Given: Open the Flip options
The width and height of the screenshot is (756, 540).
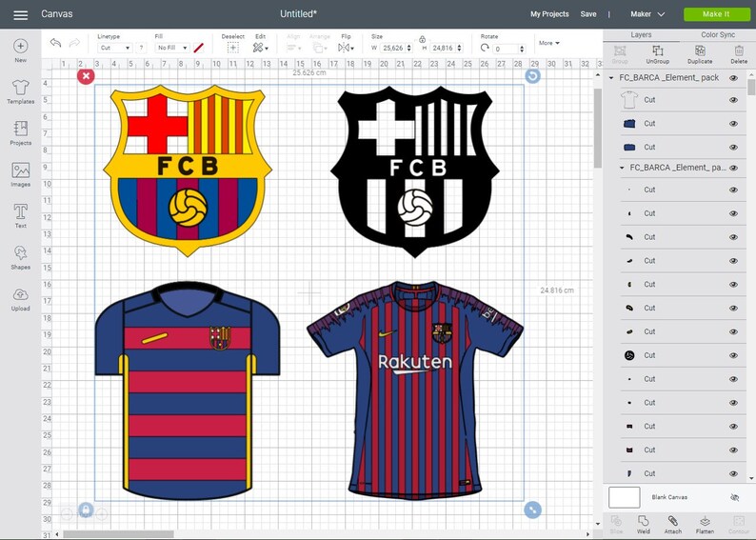Looking at the screenshot, I should (346, 48).
